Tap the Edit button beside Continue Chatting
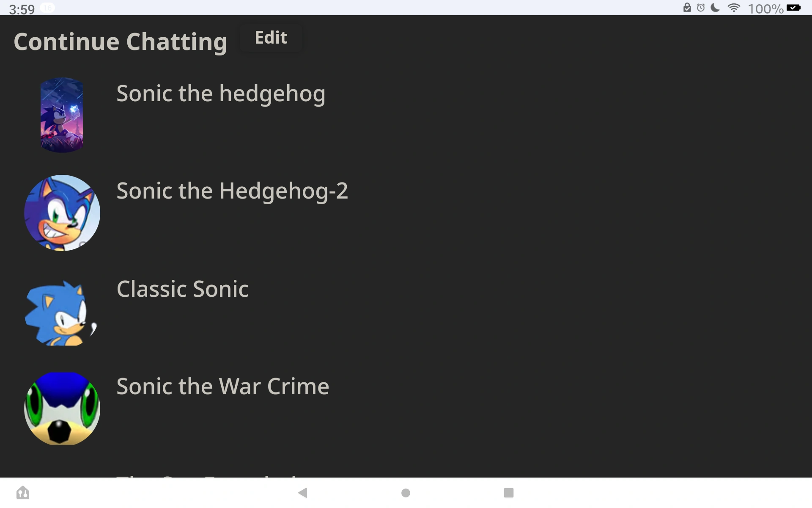 click(271, 38)
